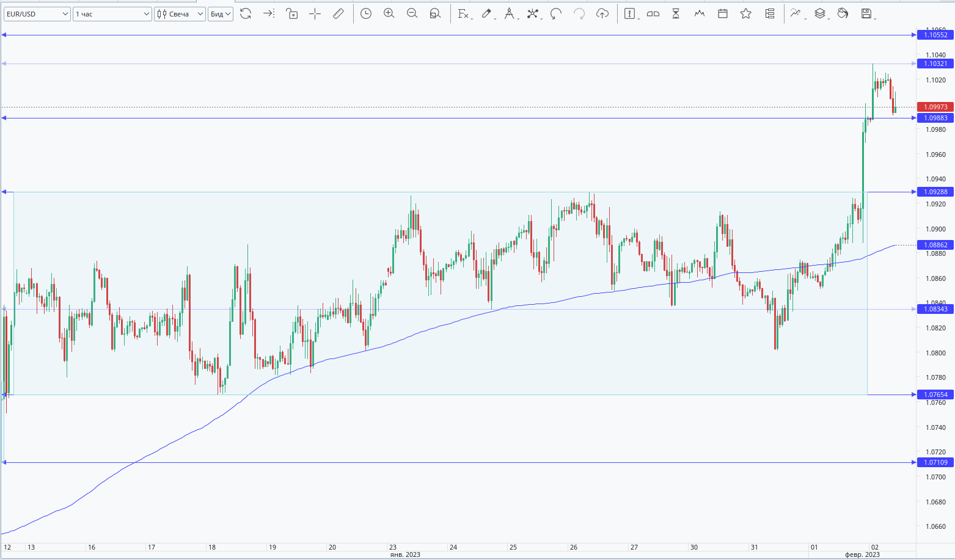Toggle the chart lock icon
Image resolution: width=955 pixels, height=560 pixels.
click(292, 13)
